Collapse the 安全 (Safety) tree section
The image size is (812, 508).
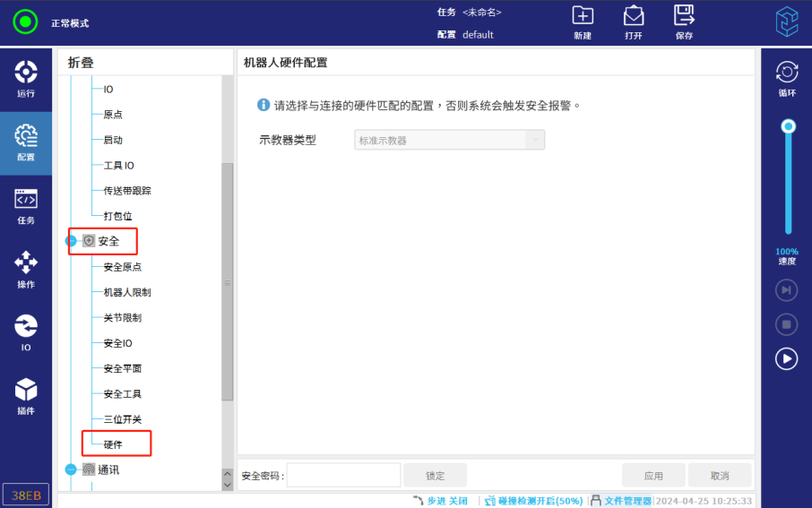(x=72, y=241)
